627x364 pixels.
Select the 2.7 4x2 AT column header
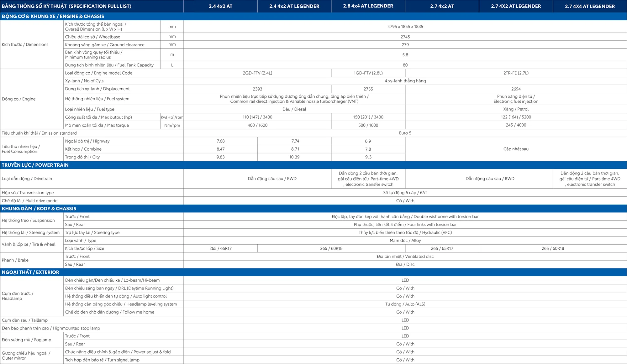[x=442, y=6]
